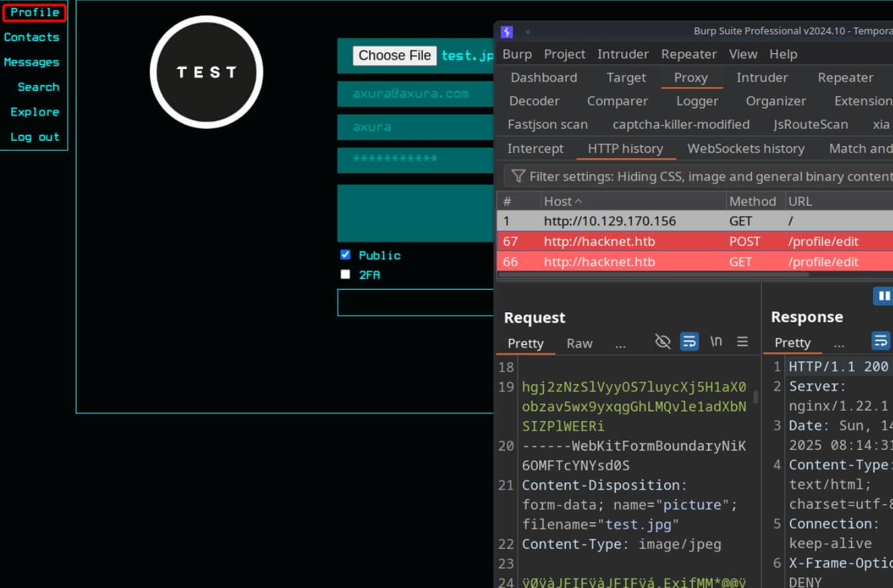Open the Request editor hamburger menu
This screenshot has width=893, height=588.
coord(743,342)
